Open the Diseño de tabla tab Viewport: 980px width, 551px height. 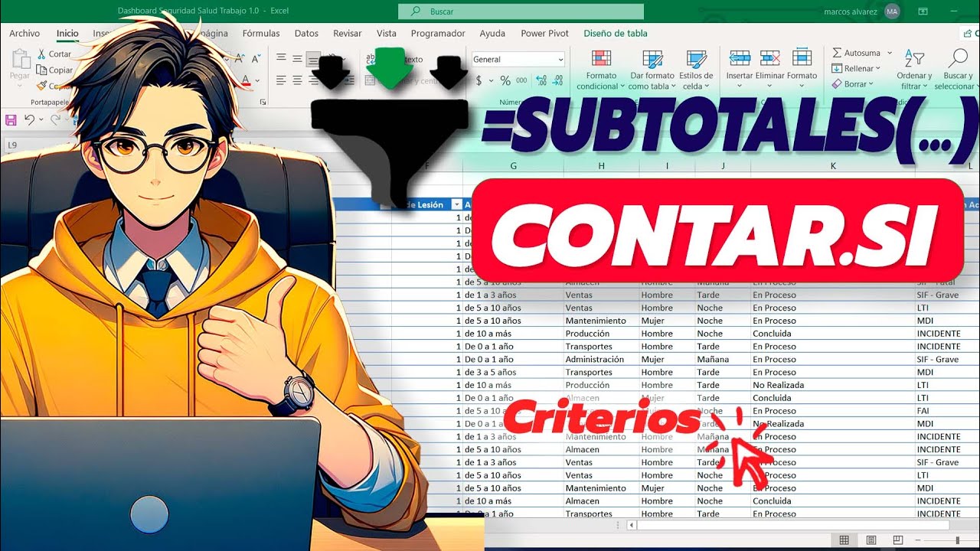[616, 34]
